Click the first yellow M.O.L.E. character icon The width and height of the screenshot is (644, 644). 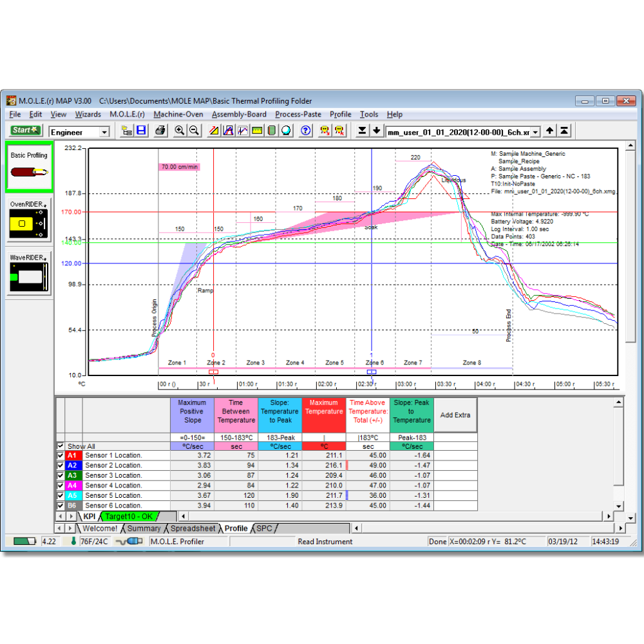point(325,131)
